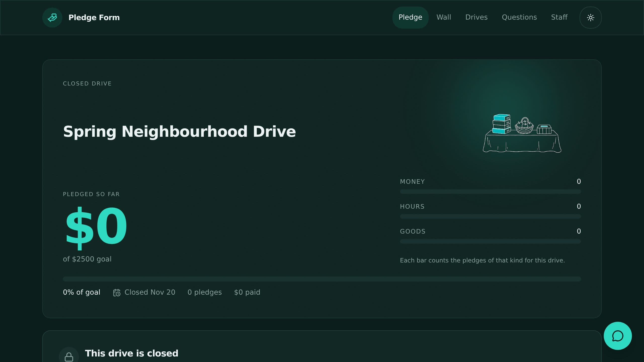Click the Pledge Form brand title

click(94, 17)
